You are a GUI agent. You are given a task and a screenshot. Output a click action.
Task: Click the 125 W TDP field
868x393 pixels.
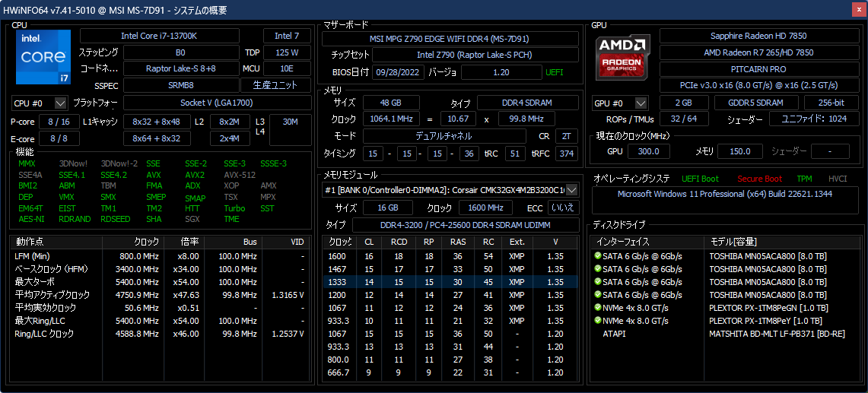(x=287, y=53)
